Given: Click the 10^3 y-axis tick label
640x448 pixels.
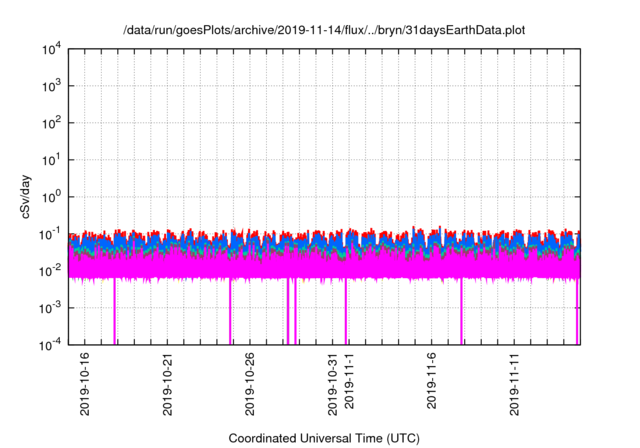Looking at the screenshot, I should coord(51,86).
